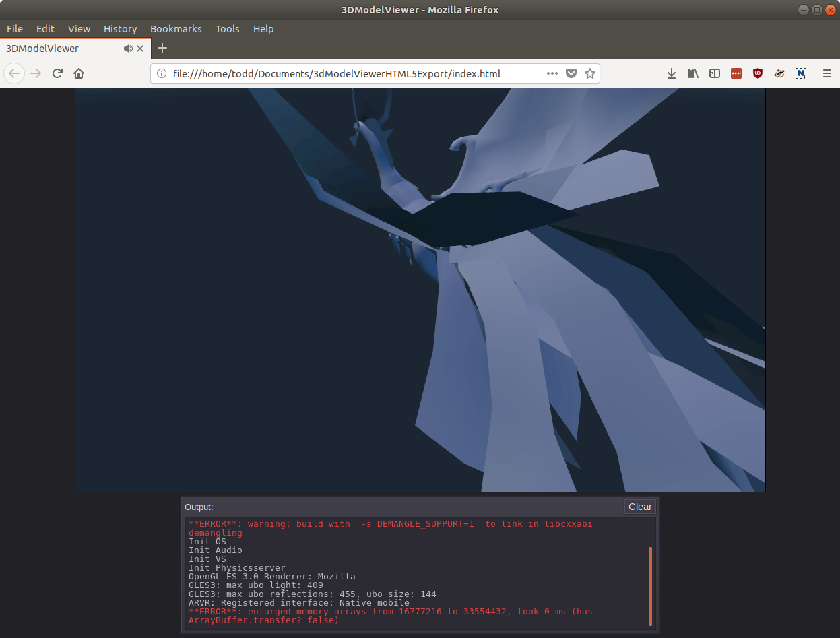
Task: Open the Firefox Library icon
Action: coord(693,73)
